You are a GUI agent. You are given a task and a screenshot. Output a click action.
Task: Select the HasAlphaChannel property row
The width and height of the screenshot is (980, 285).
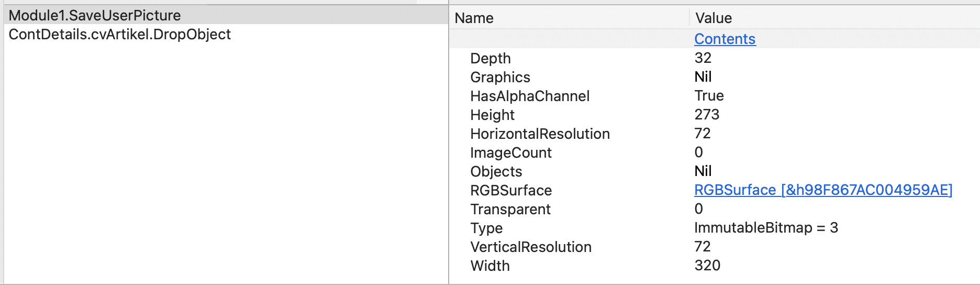[530, 96]
